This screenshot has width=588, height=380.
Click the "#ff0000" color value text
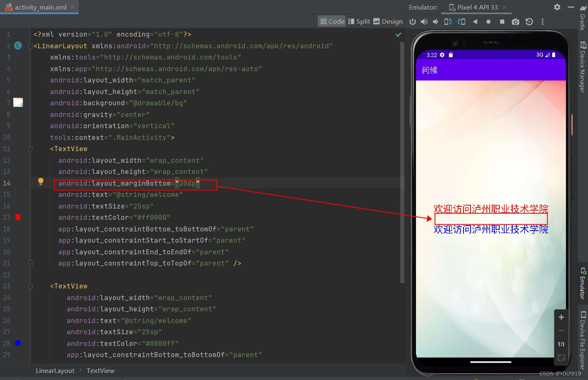152,217
